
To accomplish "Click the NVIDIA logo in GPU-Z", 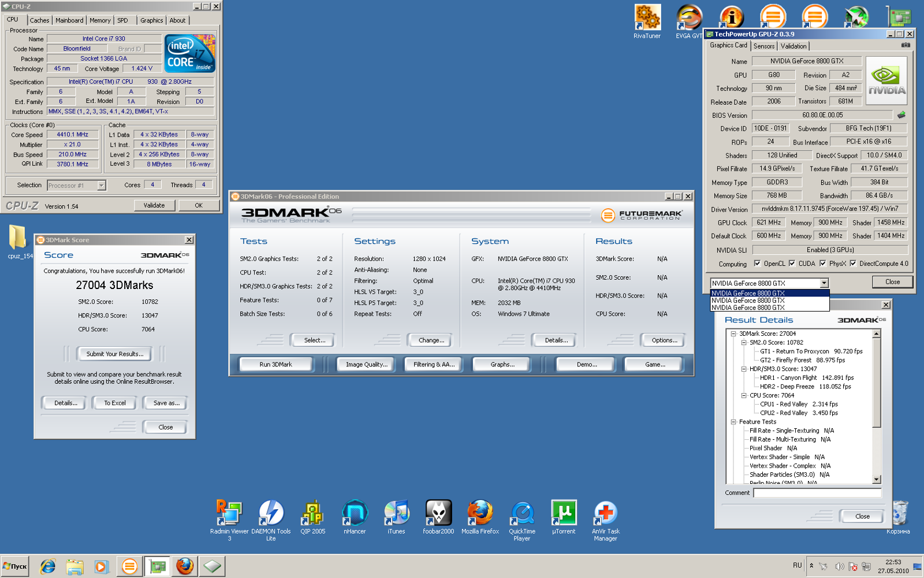I will [886, 80].
